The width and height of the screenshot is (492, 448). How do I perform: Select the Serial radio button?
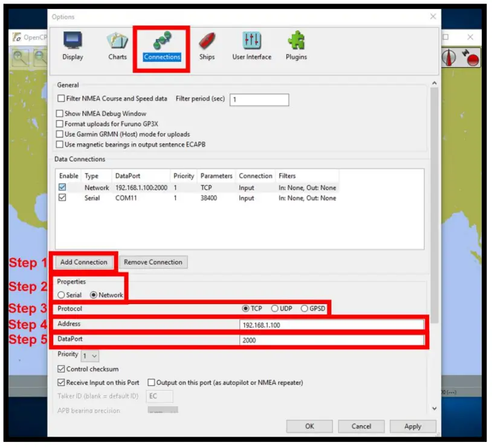coord(61,295)
